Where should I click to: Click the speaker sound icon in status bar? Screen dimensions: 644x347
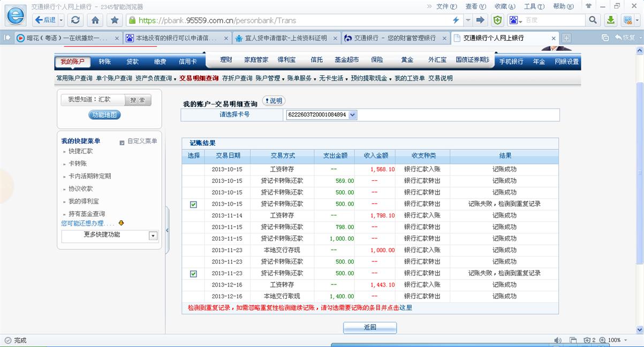coord(558,340)
